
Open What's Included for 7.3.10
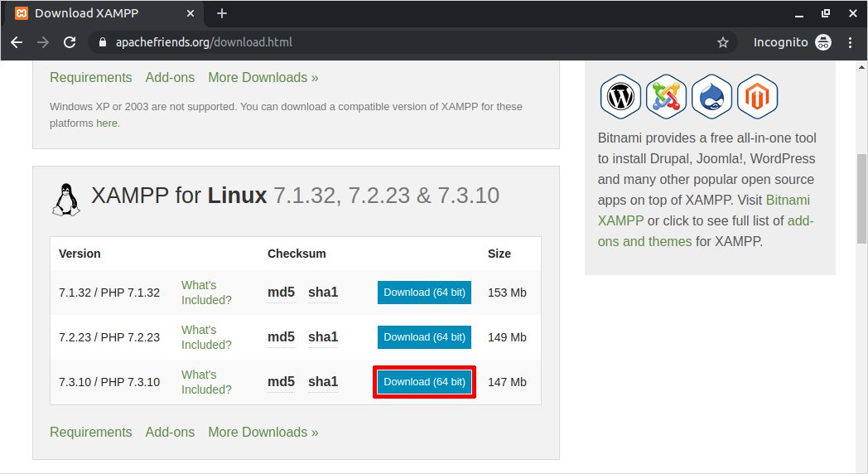pyautogui.click(x=206, y=382)
